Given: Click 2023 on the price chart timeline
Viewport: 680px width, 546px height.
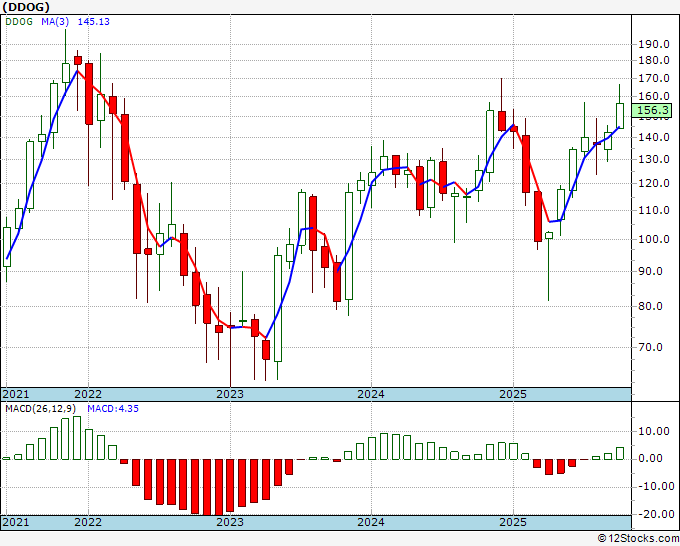Looking at the screenshot, I should click(x=230, y=394).
